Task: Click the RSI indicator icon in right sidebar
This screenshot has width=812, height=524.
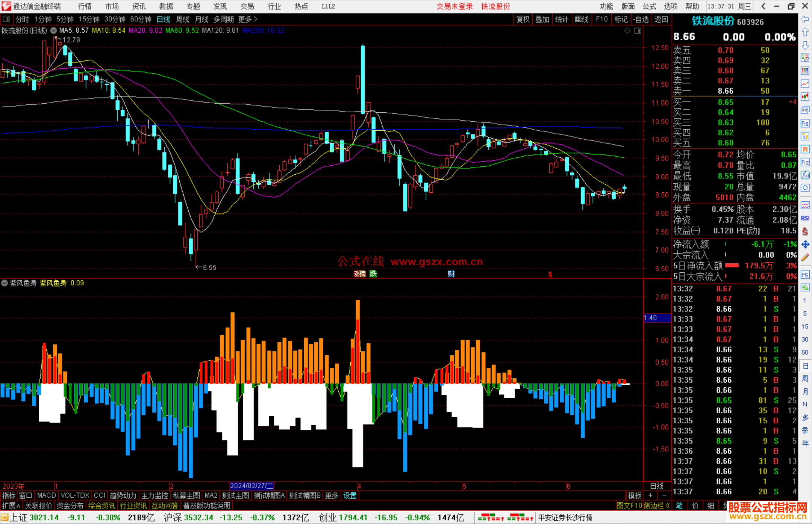Action: 805,218
